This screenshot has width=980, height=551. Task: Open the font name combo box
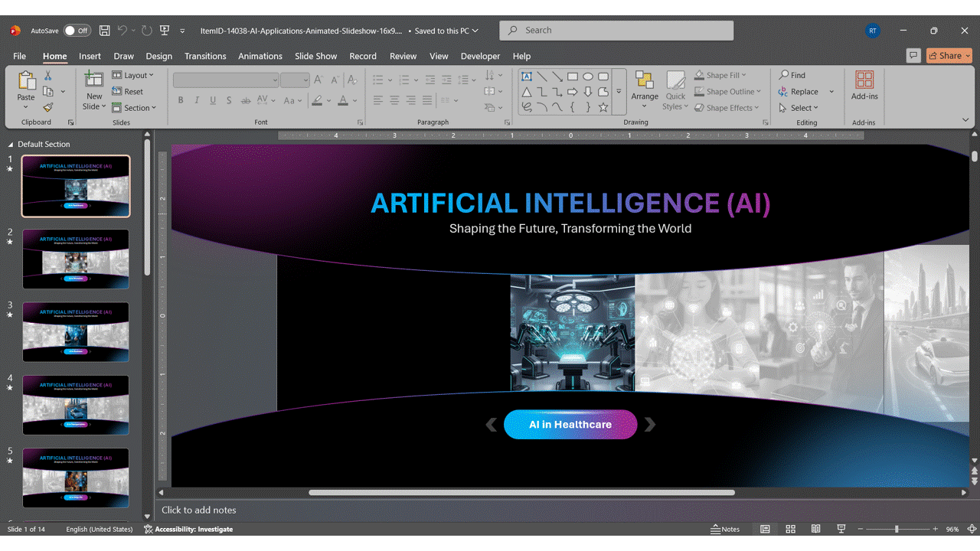click(x=226, y=80)
